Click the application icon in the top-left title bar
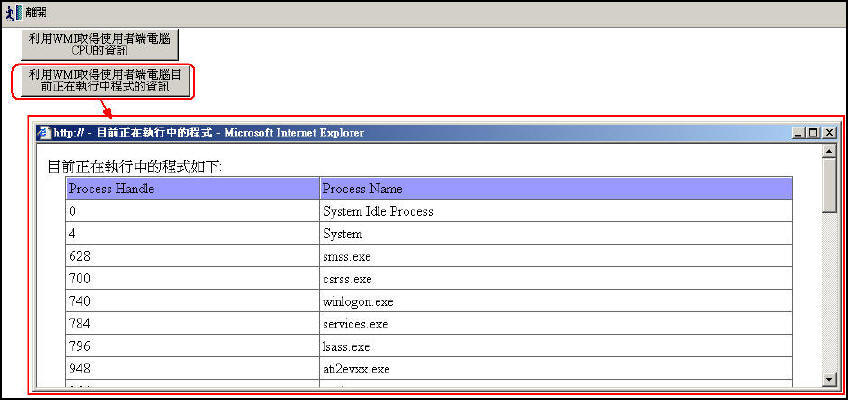This screenshot has height=400, width=848. pyautogui.click(x=13, y=13)
